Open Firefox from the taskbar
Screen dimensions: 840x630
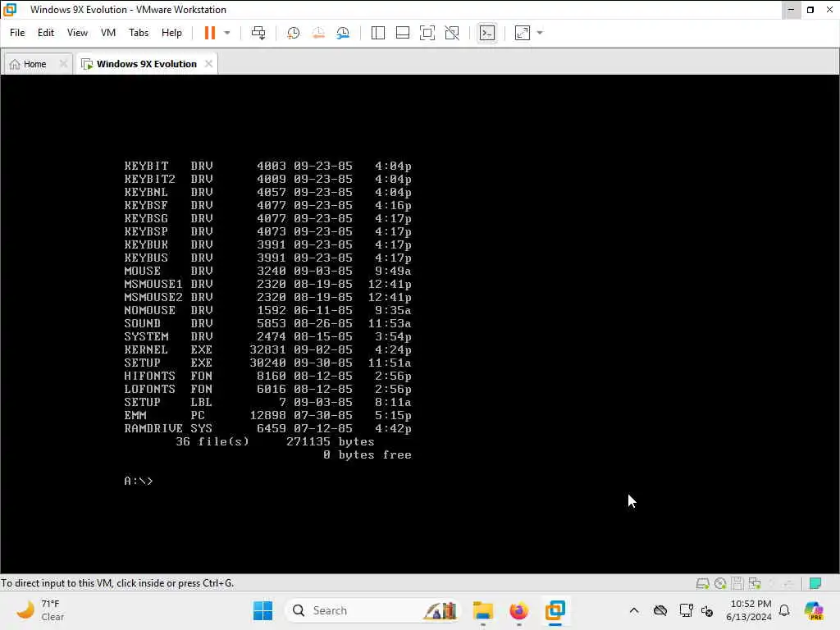point(518,610)
